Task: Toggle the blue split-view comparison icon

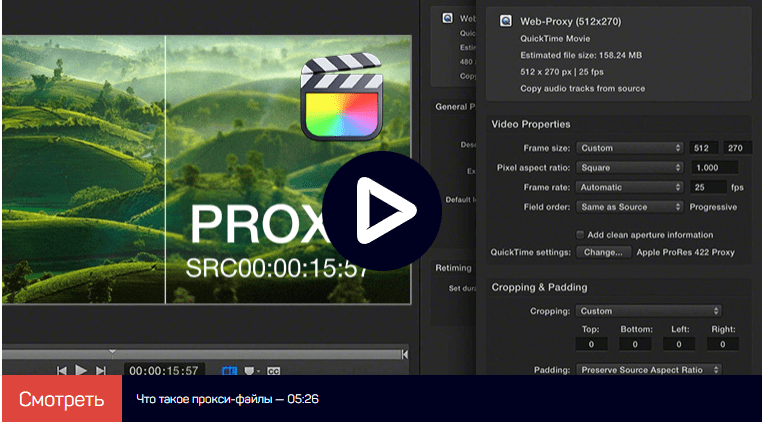Action: coord(229,371)
